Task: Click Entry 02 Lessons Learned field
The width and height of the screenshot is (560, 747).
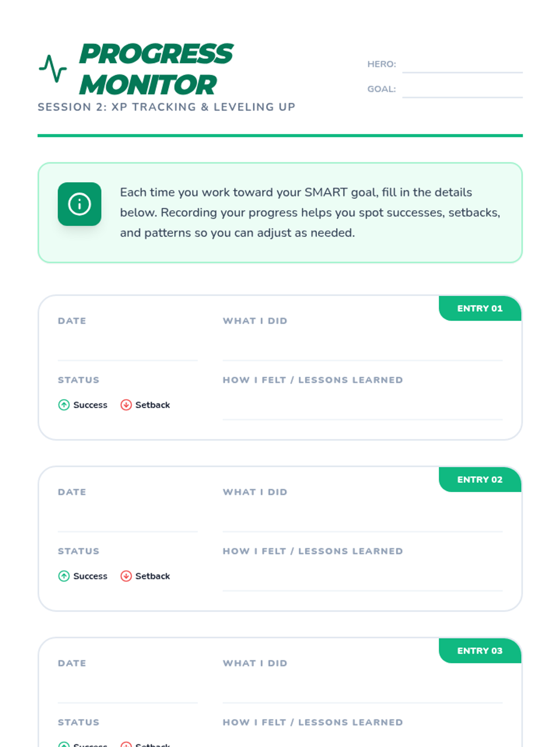Action: point(362,578)
